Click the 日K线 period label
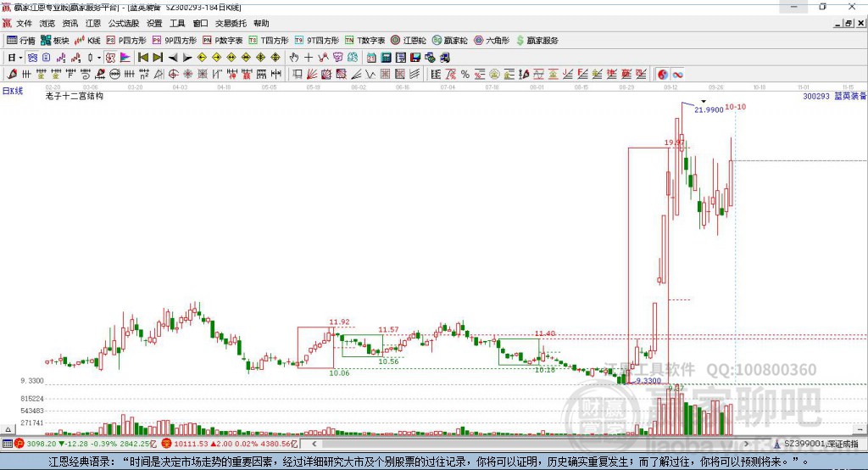This screenshot has width=868, height=470. (13, 91)
